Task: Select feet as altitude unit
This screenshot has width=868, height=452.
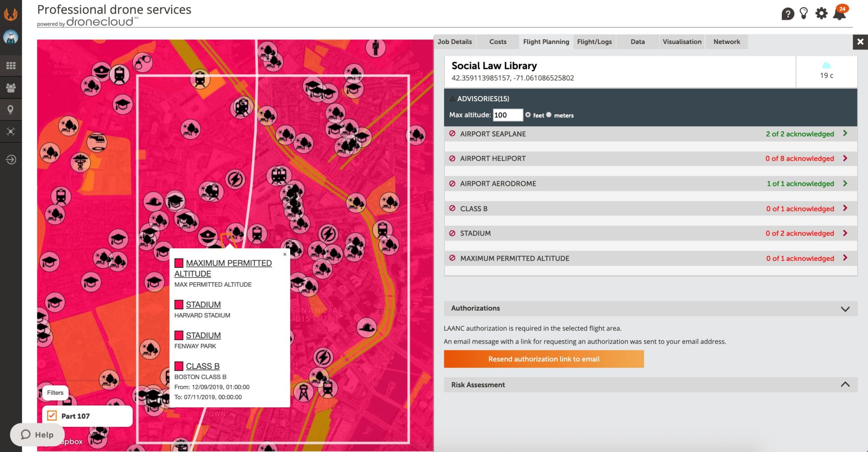Action: 528,115
